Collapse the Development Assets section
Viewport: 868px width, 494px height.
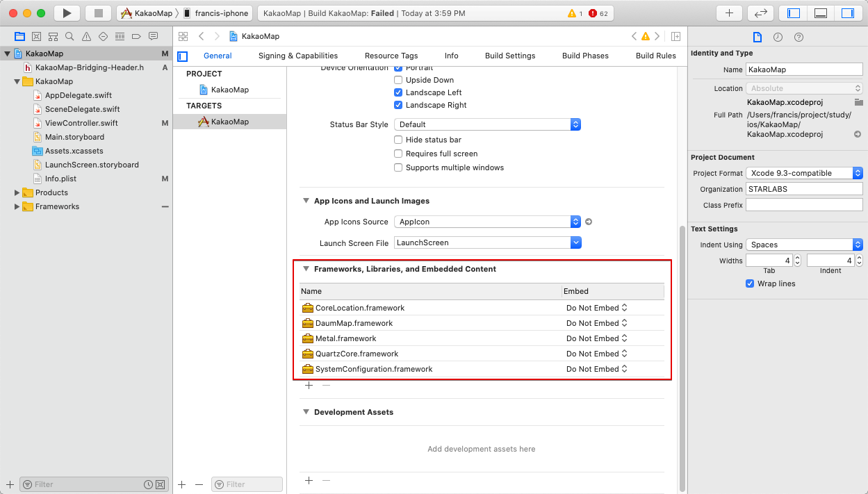click(306, 412)
